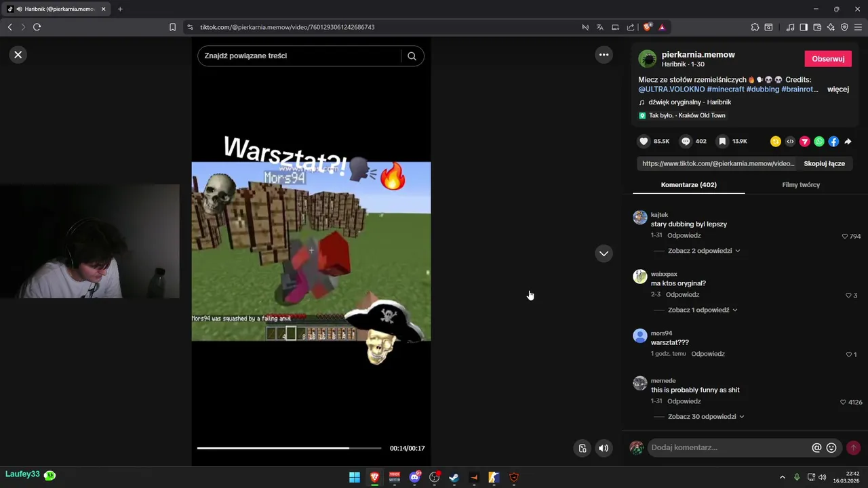The height and width of the screenshot is (488, 868).
Task: Like mors94's comment
Action: [x=849, y=354]
